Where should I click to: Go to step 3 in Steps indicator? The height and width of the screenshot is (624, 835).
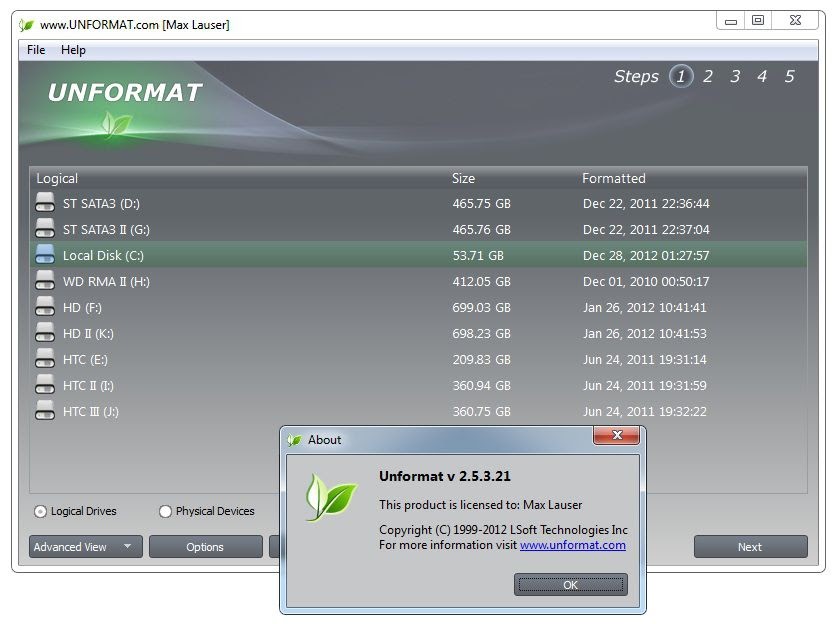coord(735,77)
